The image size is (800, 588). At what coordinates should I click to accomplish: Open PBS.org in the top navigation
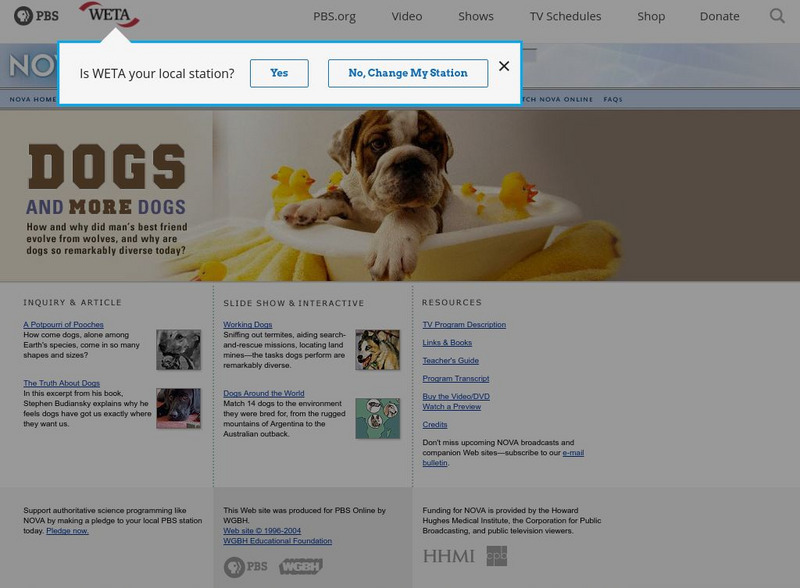334,16
